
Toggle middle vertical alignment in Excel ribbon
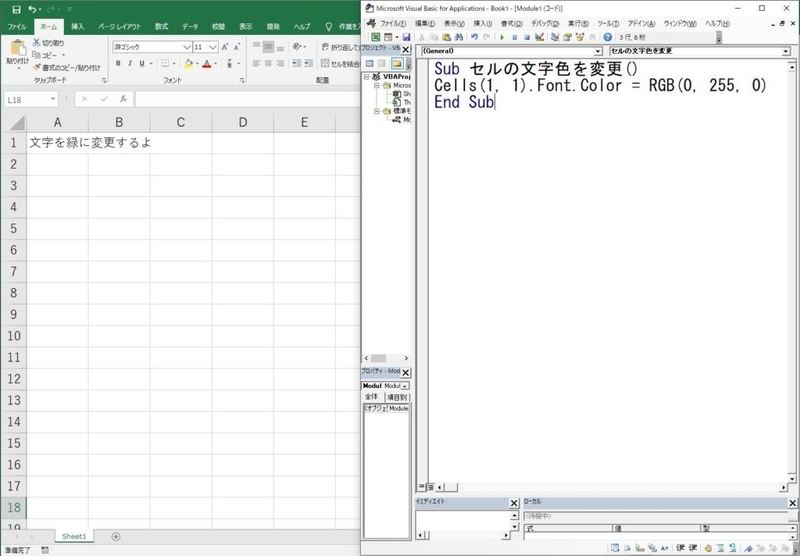tap(268, 47)
